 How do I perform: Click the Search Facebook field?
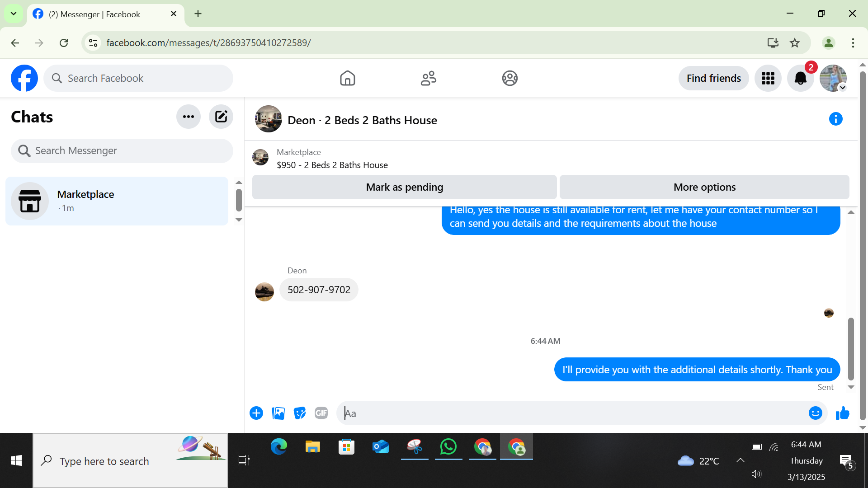coord(138,78)
